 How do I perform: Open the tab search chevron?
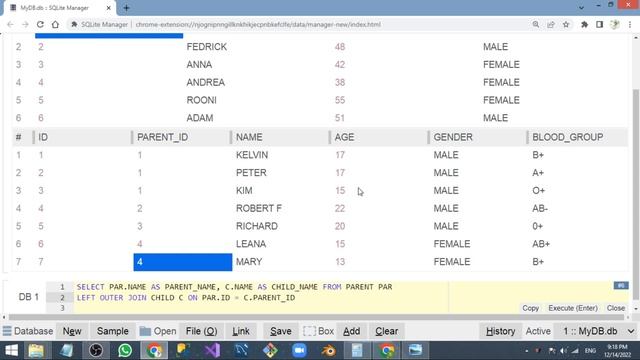click(x=581, y=7)
